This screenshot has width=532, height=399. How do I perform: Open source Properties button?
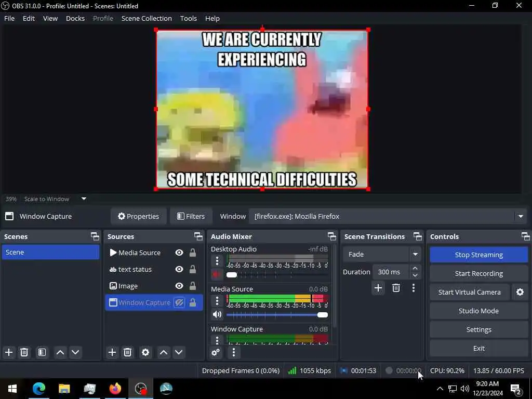pos(138,216)
